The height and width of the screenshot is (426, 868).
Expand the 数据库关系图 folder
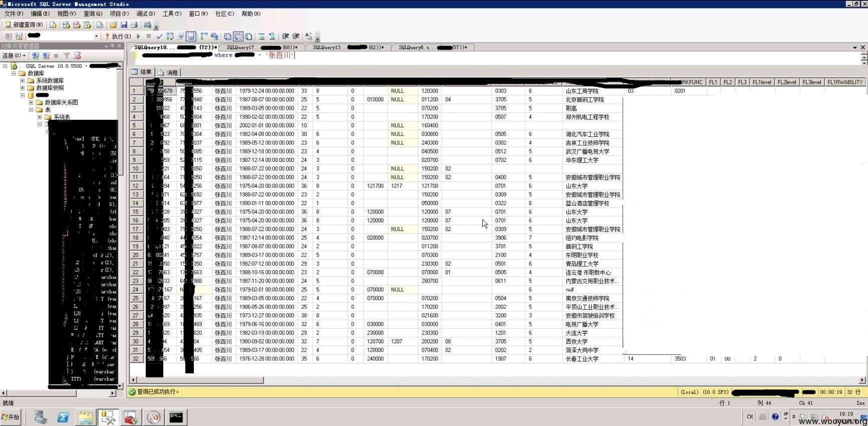(31, 102)
